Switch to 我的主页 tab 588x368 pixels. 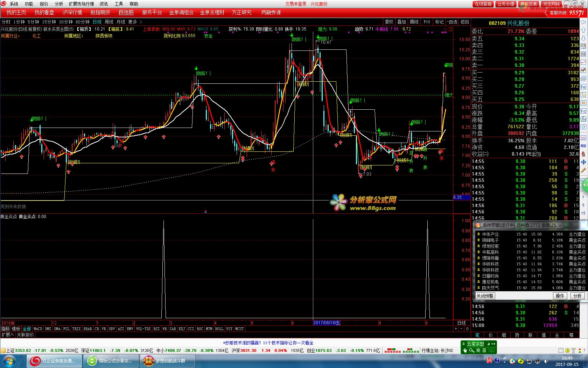pyautogui.click(x=16, y=12)
